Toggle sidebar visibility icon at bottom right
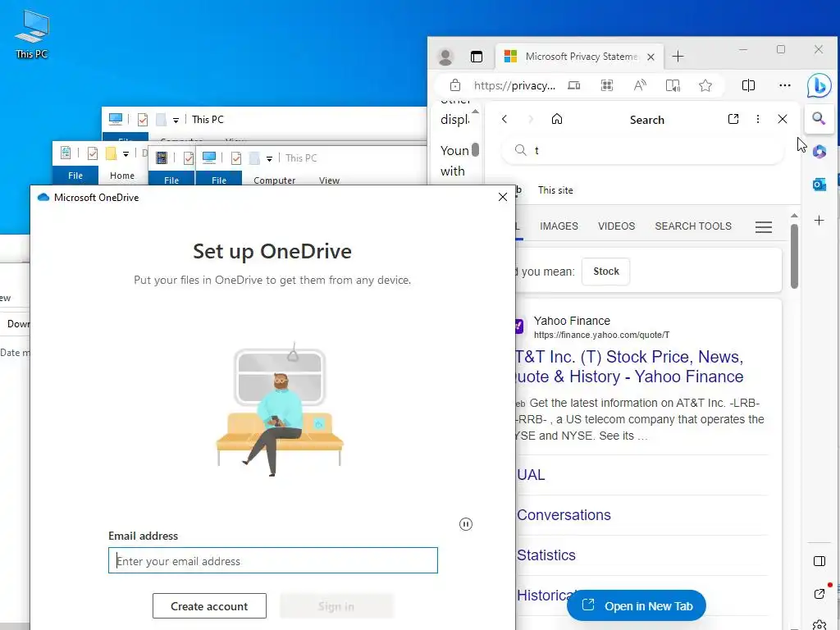Screen dimensions: 840x630 (x=819, y=561)
